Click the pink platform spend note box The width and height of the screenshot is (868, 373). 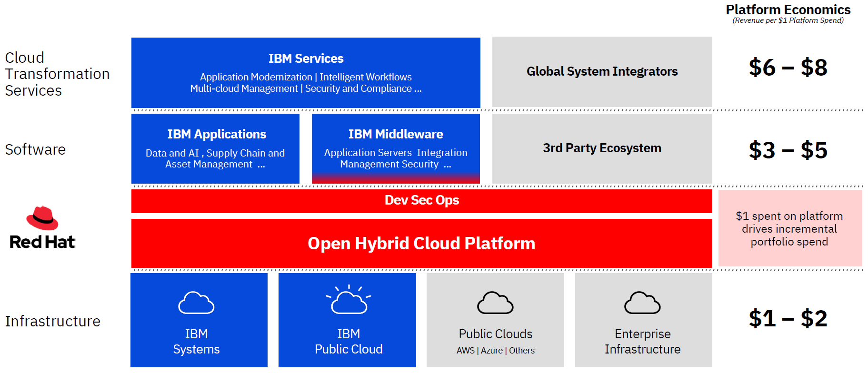click(x=790, y=228)
